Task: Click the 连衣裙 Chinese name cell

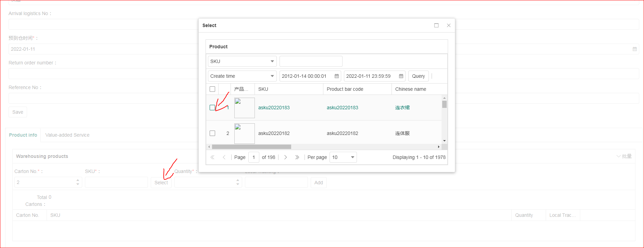Action: point(402,108)
